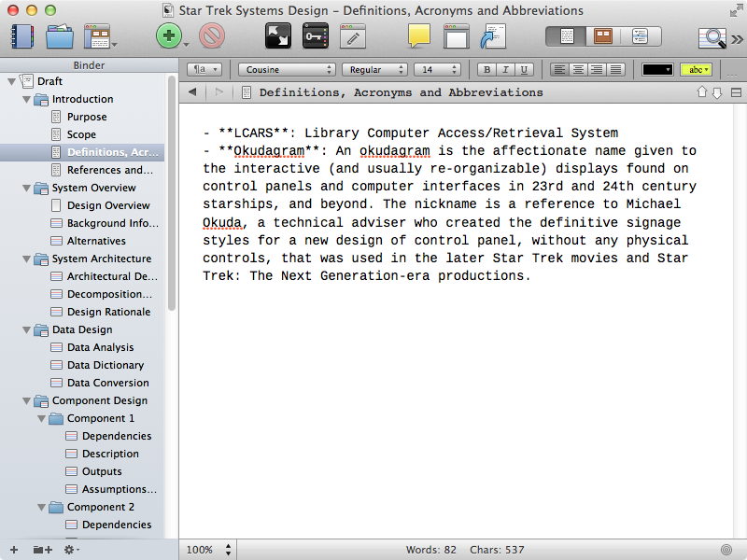Open the QuickReference window icon
This screenshot has width=747, height=560.
[456, 36]
